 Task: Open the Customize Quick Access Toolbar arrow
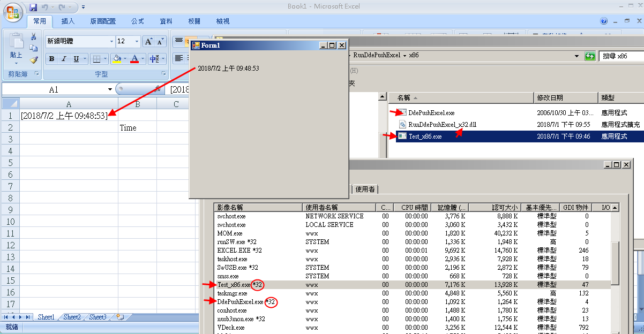pyautogui.click(x=84, y=7)
